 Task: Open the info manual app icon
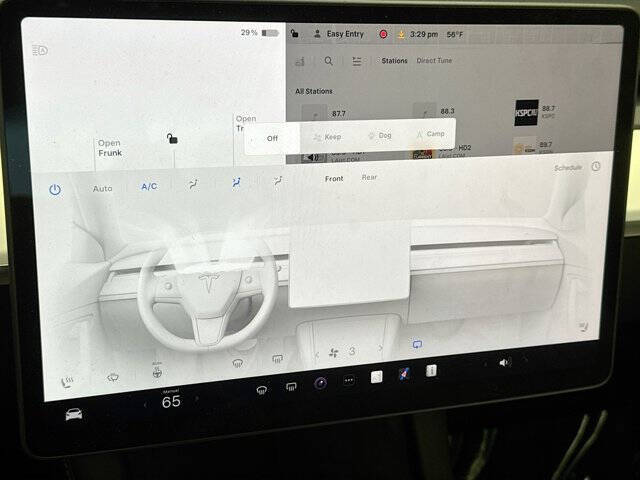431,371
